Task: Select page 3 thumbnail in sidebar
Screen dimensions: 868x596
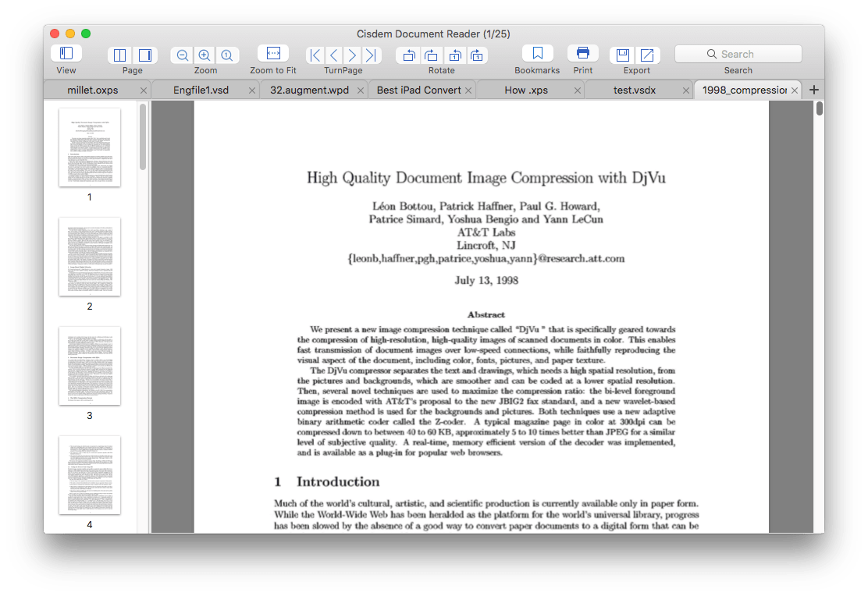Action: pyautogui.click(x=90, y=366)
